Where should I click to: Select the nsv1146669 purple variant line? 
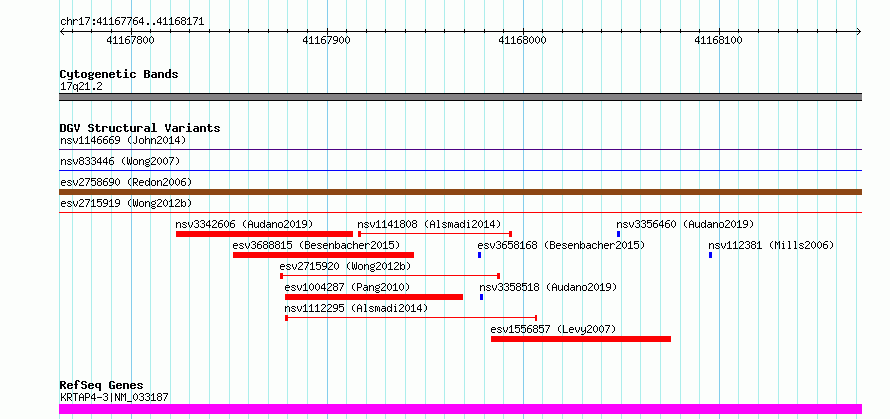(460, 150)
